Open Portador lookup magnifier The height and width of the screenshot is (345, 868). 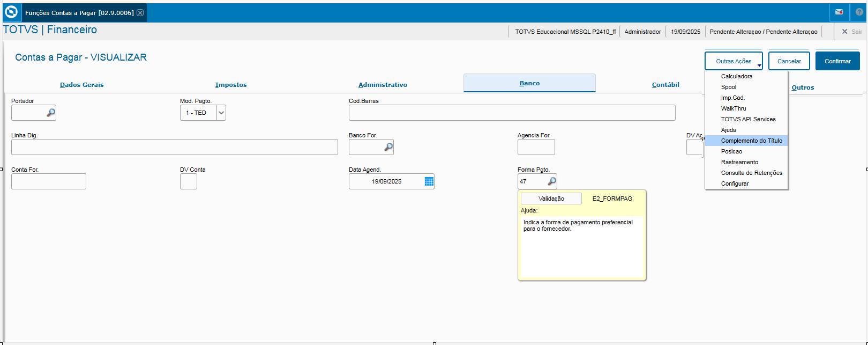pos(50,113)
